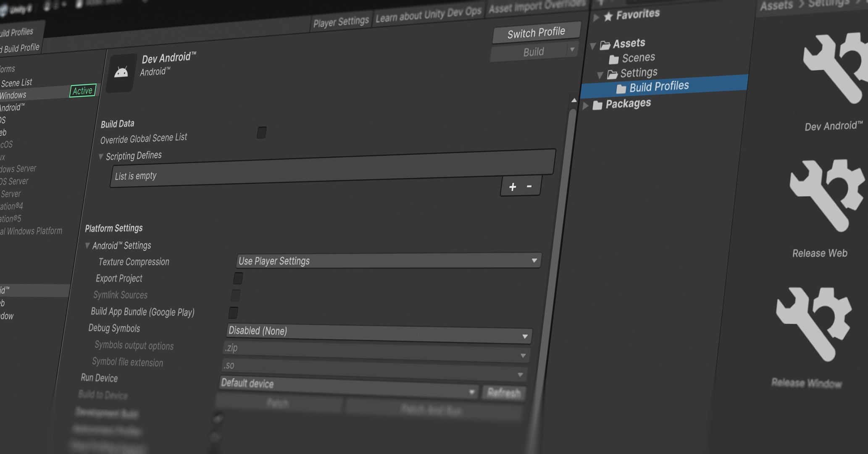Click the Run Device label
868x454 pixels.
(x=99, y=377)
